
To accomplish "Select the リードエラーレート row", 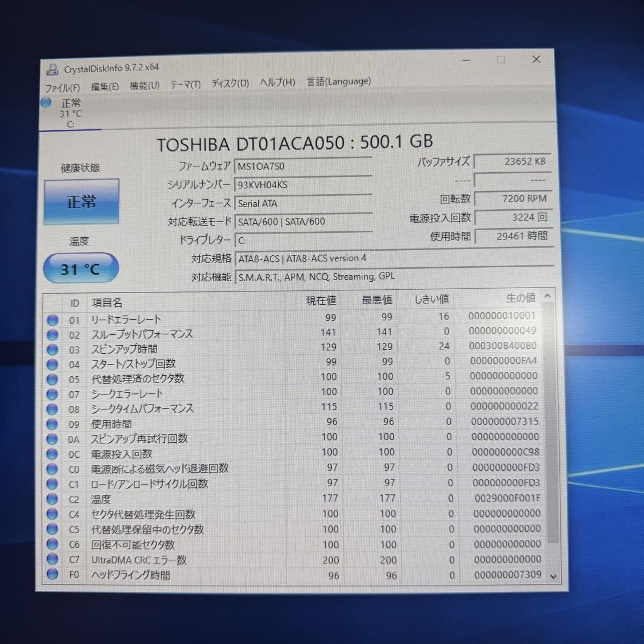I will coord(293,318).
